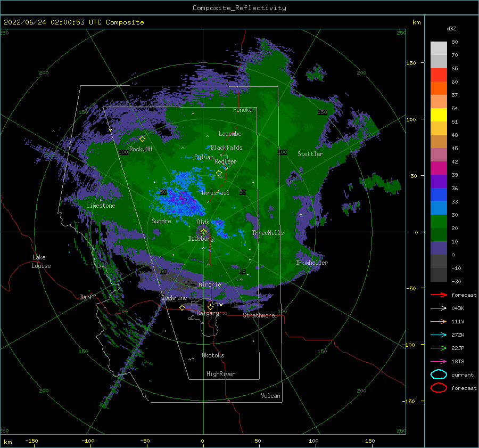Click the Drumheller town label
This screenshot has height=448, width=479.
coord(312,263)
